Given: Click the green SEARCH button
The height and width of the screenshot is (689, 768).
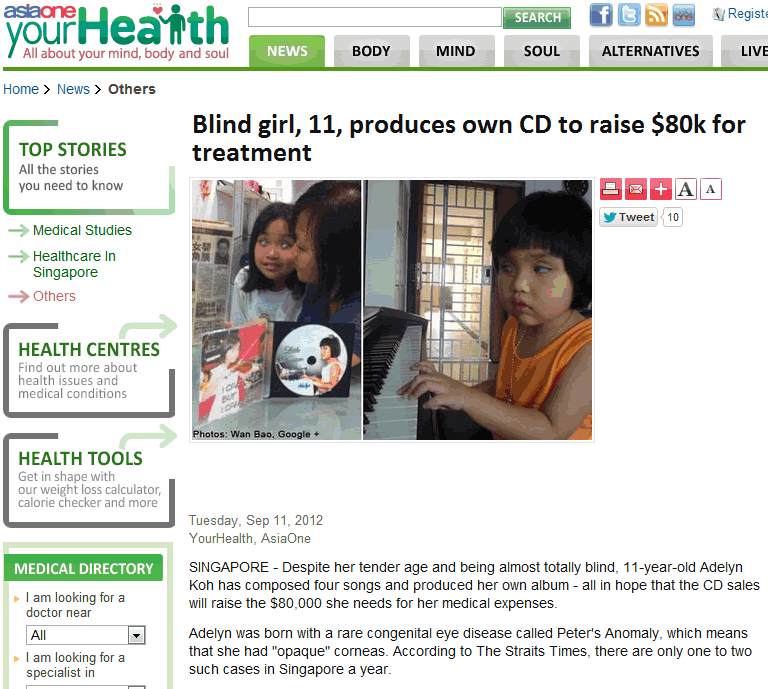Looking at the screenshot, I should pos(537,18).
